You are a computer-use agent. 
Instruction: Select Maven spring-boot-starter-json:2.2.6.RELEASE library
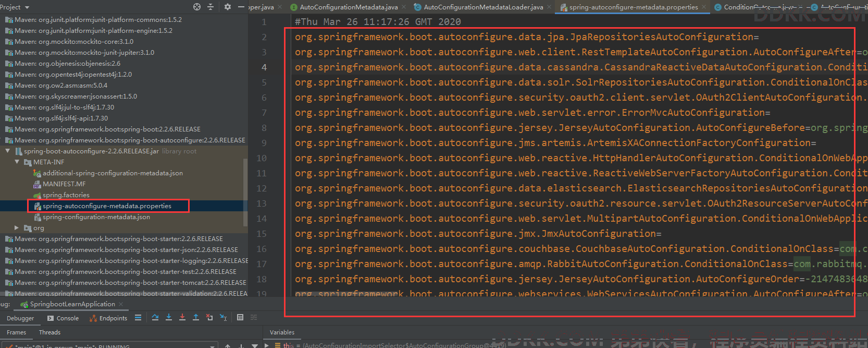[126, 250]
